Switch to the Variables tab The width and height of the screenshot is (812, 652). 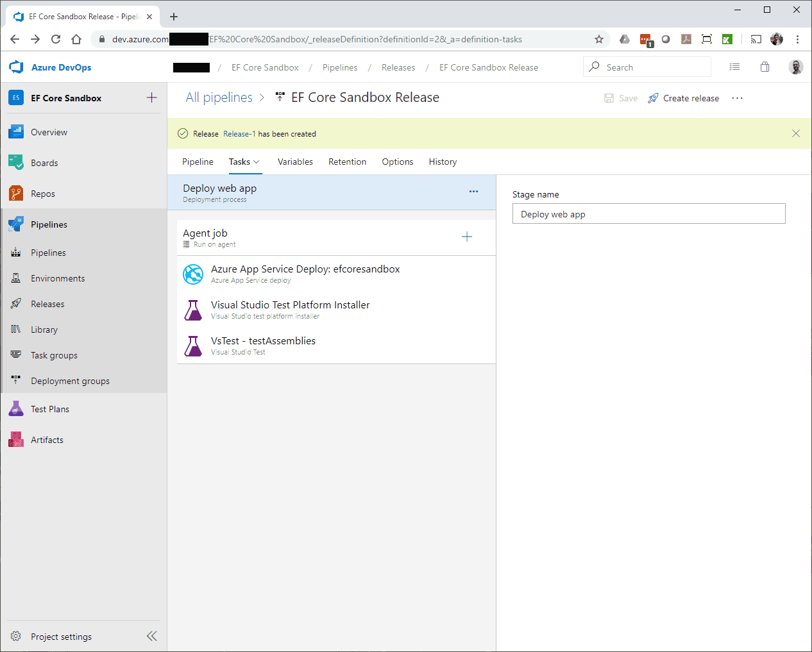[295, 162]
